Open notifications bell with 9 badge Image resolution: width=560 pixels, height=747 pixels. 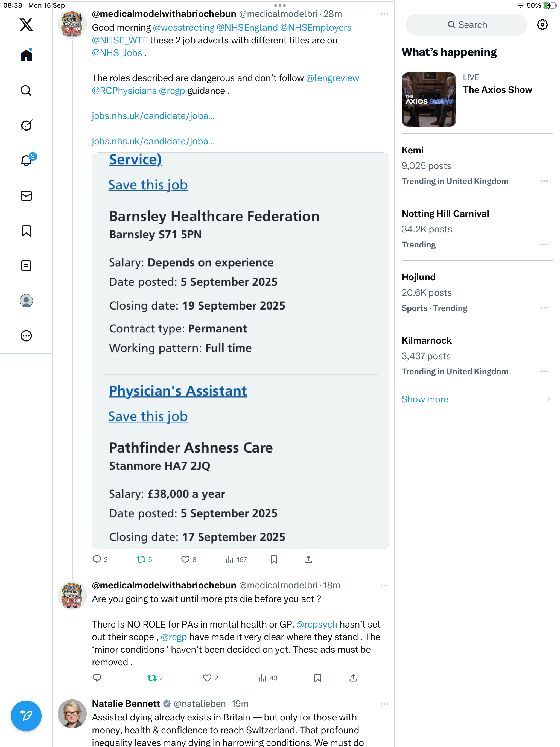coord(26,161)
